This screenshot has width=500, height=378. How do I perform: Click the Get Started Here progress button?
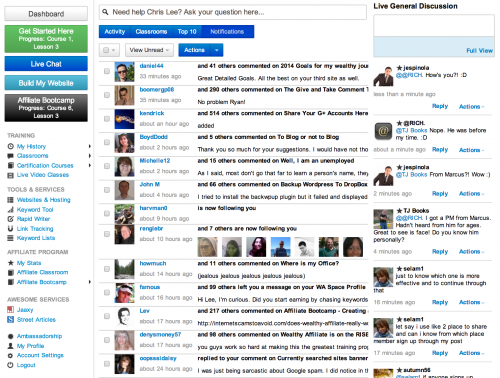[x=46, y=39]
